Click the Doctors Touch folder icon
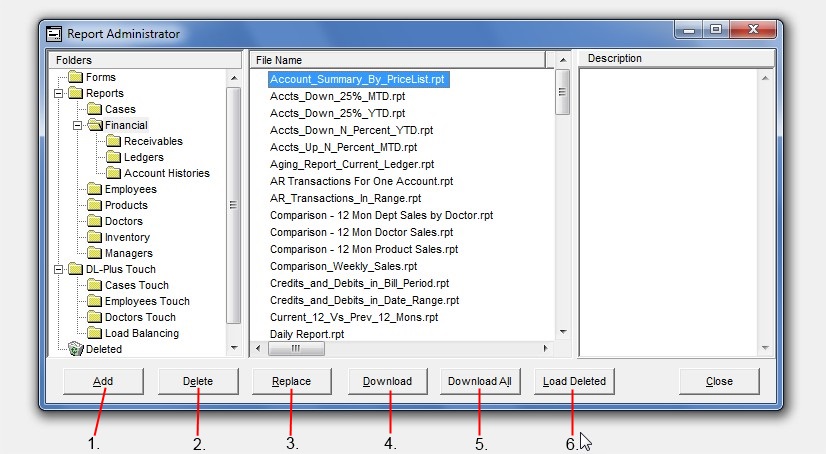 click(x=94, y=317)
